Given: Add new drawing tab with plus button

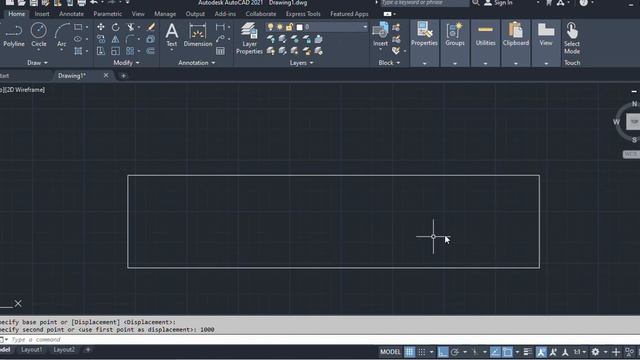Looking at the screenshot, I should pos(123,76).
